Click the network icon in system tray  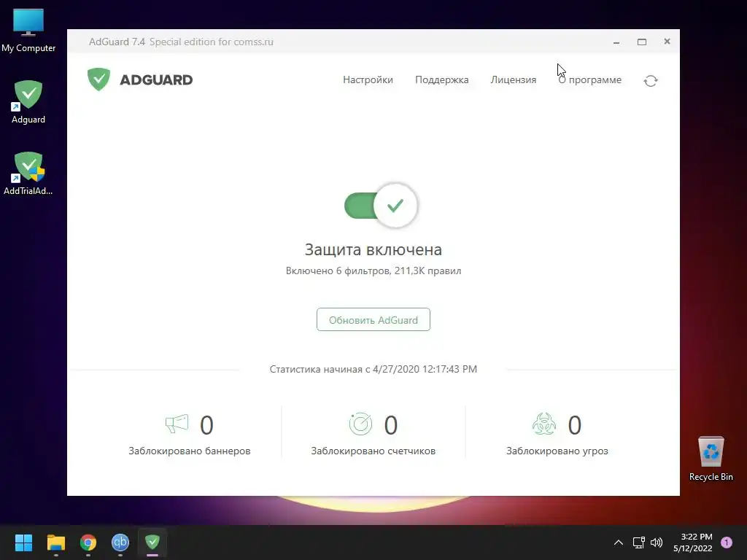click(x=638, y=542)
